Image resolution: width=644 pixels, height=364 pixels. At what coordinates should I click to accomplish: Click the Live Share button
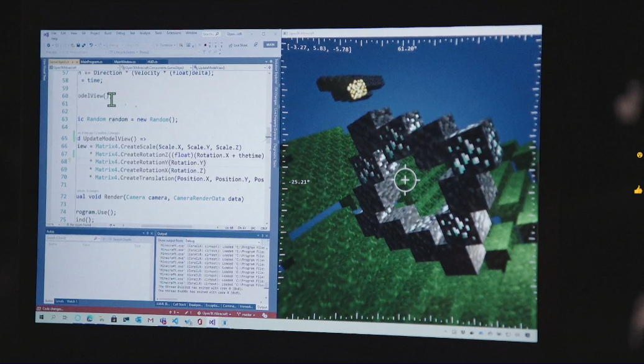[238, 45]
